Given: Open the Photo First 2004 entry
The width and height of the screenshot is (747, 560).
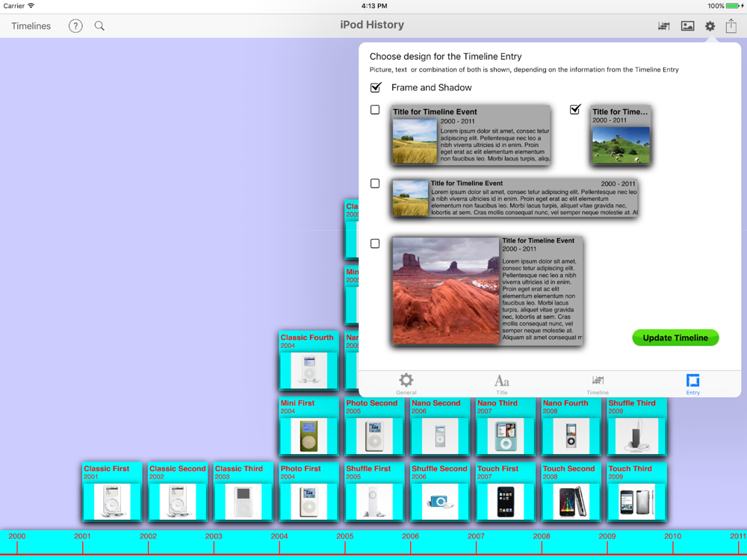Looking at the screenshot, I should click(309, 491).
